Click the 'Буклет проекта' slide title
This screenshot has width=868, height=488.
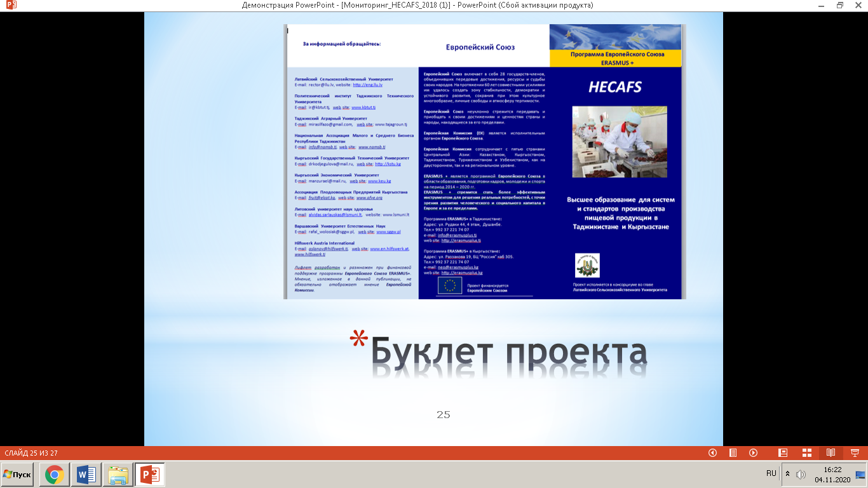pyautogui.click(x=508, y=351)
